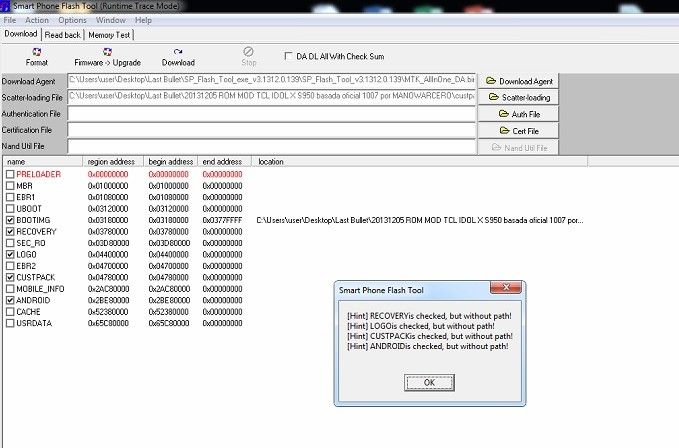Check the PRELOADER partition box
This screenshot has width=679, height=448.
pos(10,174)
